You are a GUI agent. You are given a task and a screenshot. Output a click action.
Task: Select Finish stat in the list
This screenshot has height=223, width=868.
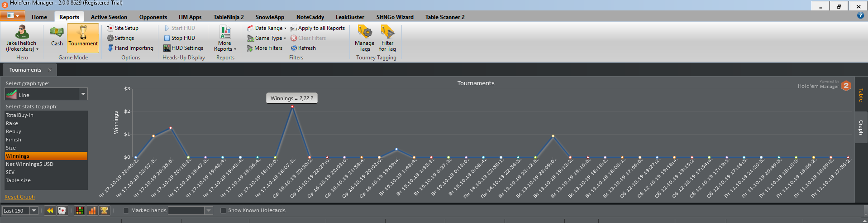click(x=46, y=140)
